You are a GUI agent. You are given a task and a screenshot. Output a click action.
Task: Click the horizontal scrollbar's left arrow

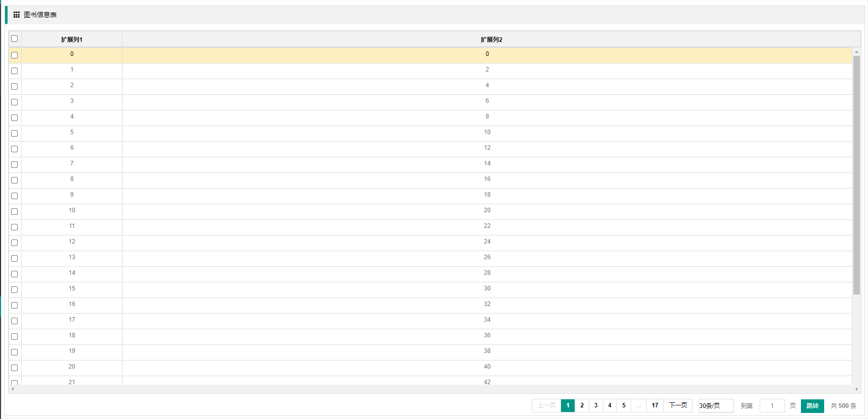point(13,389)
